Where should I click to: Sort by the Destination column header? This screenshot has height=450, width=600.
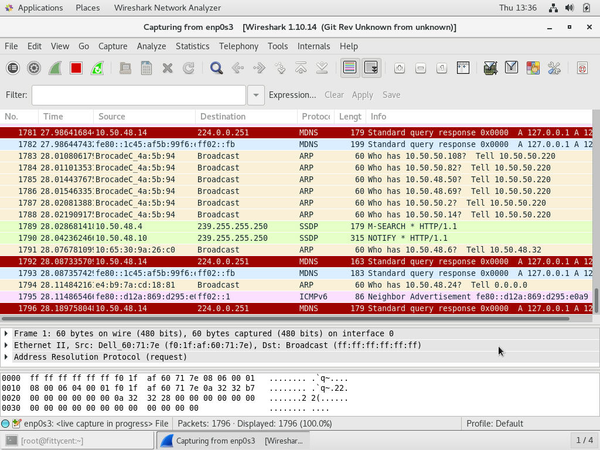246,116
